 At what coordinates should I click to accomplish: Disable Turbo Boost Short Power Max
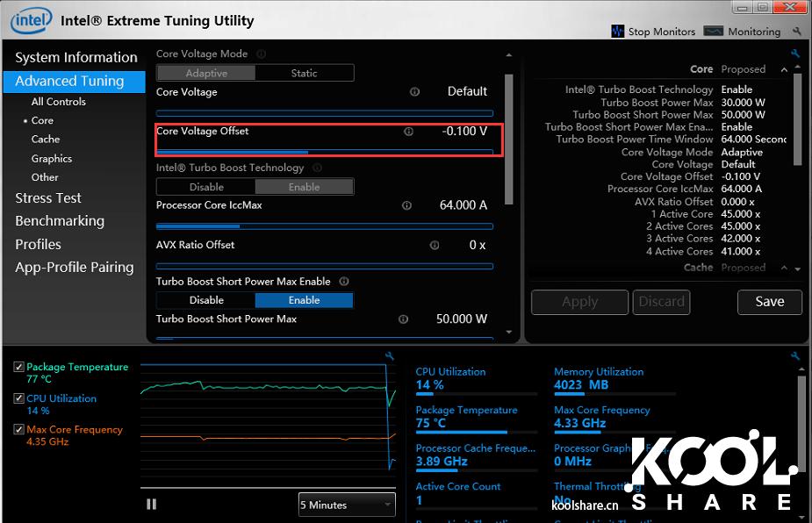[x=206, y=300]
